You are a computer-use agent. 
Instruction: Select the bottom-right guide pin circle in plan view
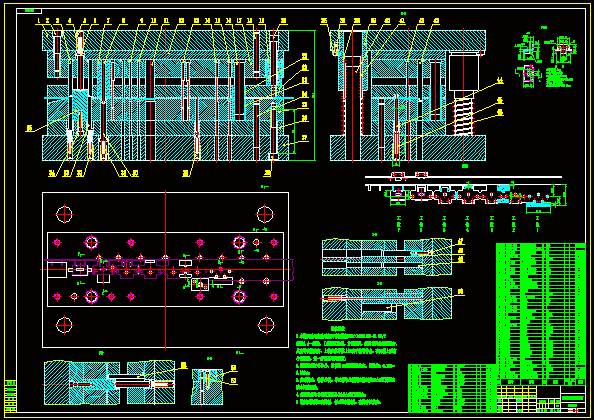[266, 325]
